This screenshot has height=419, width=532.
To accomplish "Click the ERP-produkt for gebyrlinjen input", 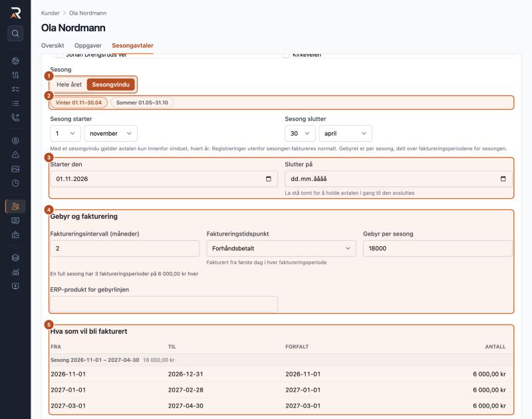I will (164, 304).
